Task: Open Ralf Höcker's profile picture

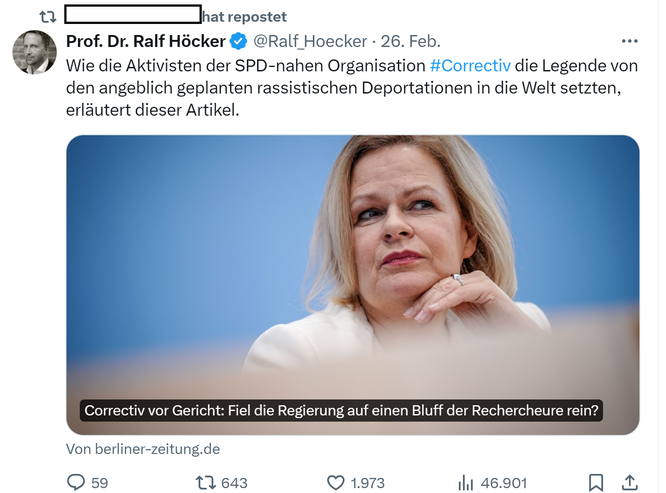Action: [x=34, y=52]
